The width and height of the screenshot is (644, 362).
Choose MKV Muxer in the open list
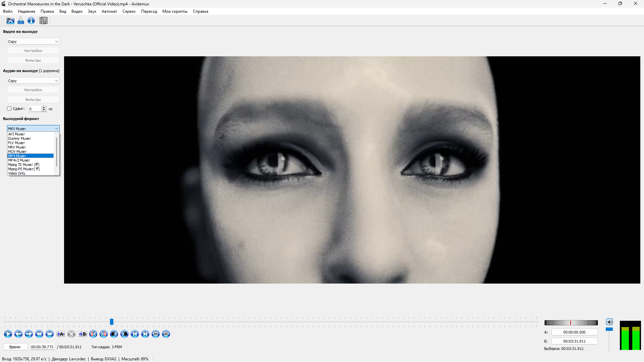click(31, 147)
